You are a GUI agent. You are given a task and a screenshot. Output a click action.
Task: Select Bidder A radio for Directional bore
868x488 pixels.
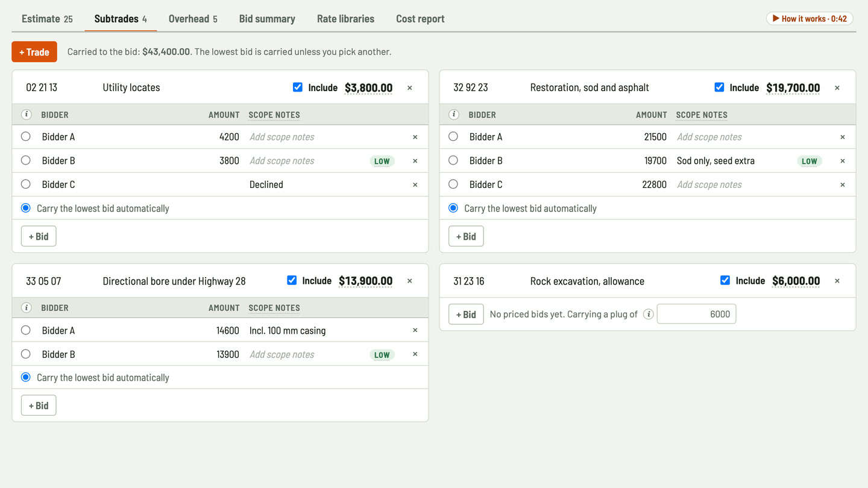pos(26,330)
